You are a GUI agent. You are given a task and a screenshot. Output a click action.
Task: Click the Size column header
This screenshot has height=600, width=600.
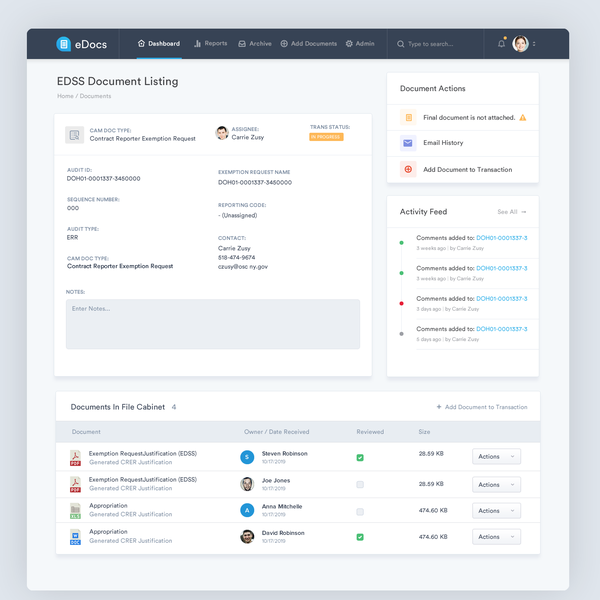pyautogui.click(x=424, y=432)
